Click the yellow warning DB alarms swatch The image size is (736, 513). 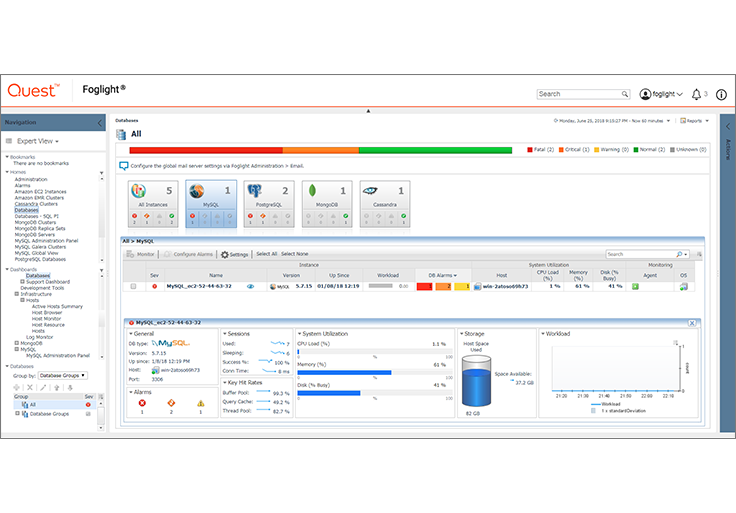click(x=462, y=286)
